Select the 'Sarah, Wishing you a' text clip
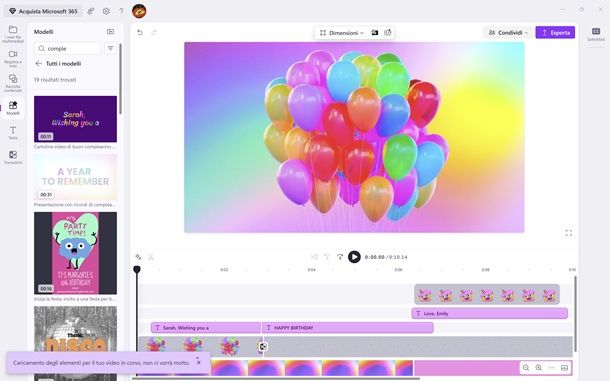The width and height of the screenshot is (610, 381). 206,328
